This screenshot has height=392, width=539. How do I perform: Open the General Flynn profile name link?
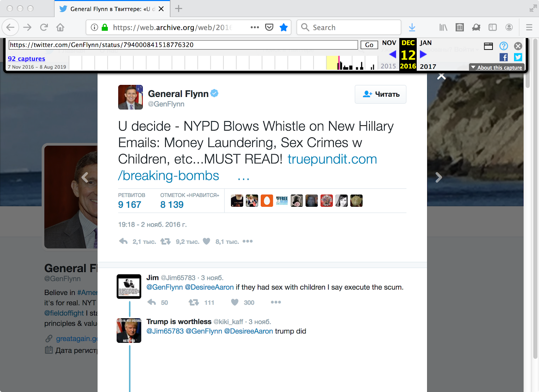coord(178,94)
